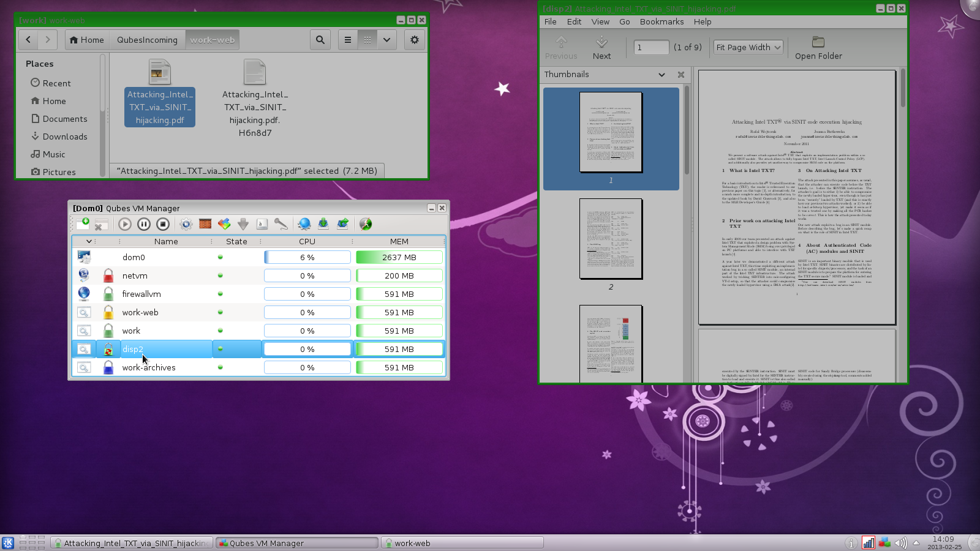Select the netvm row in VM Manager
The height and width of the screenshot is (551, 980).
pyautogui.click(x=258, y=275)
